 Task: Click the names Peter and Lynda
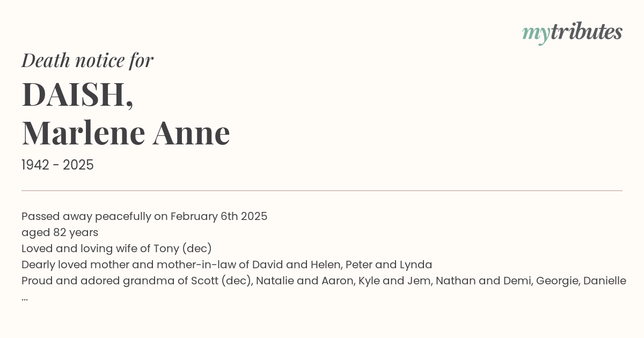coord(389,264)
